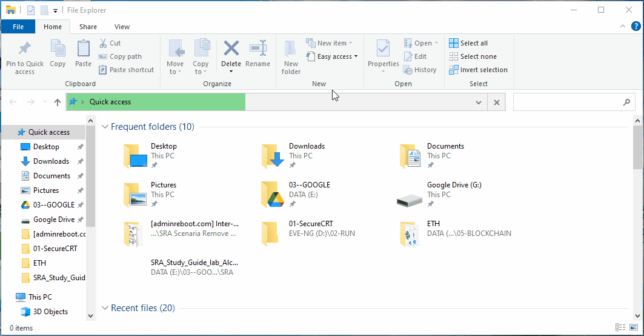The image size is (644, 336).
Task: Expand the address bar history dropdown
Action: point(479,102)
